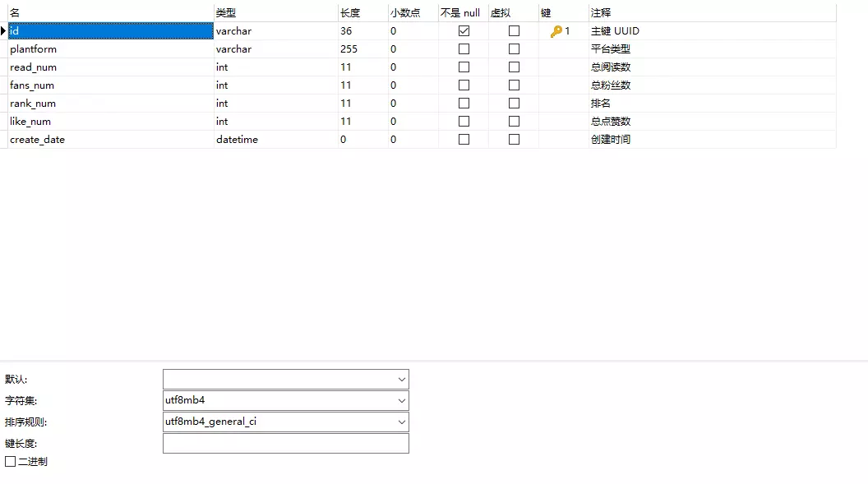The height and width of the screenshot is (484, 868).
Task: Select the like_num field name cell
Action: pyautogui.click(x=111, y=121)
